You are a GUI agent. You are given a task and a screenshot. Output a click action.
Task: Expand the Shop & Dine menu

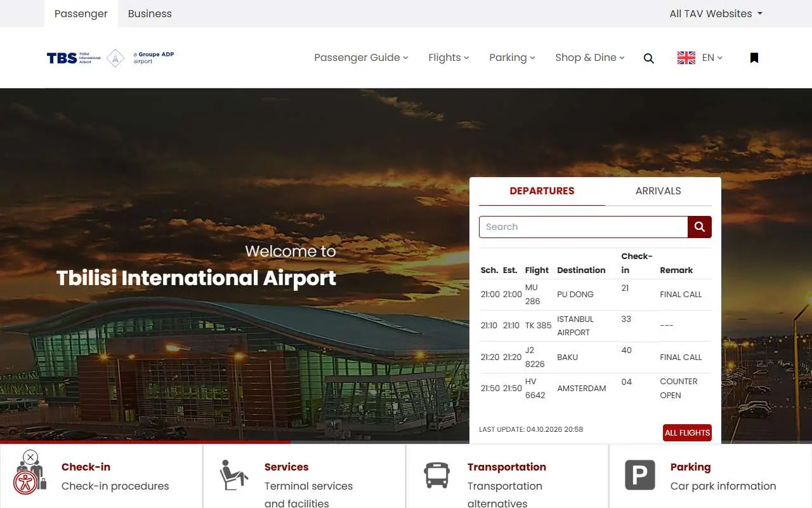(x=590, y=58)
